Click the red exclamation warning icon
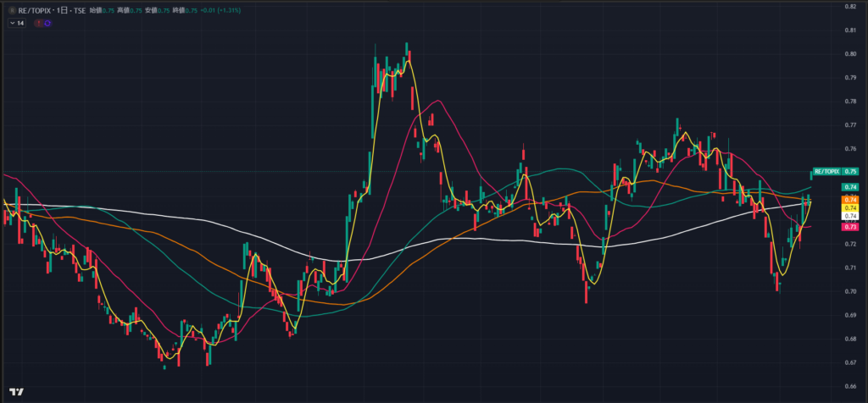868x403 pixels. tap(39, 23)
